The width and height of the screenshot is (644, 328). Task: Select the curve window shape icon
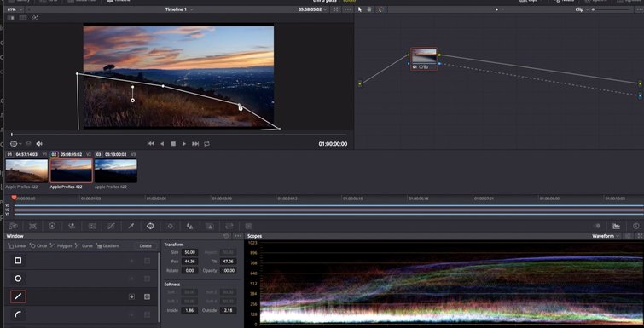[18, 314]
